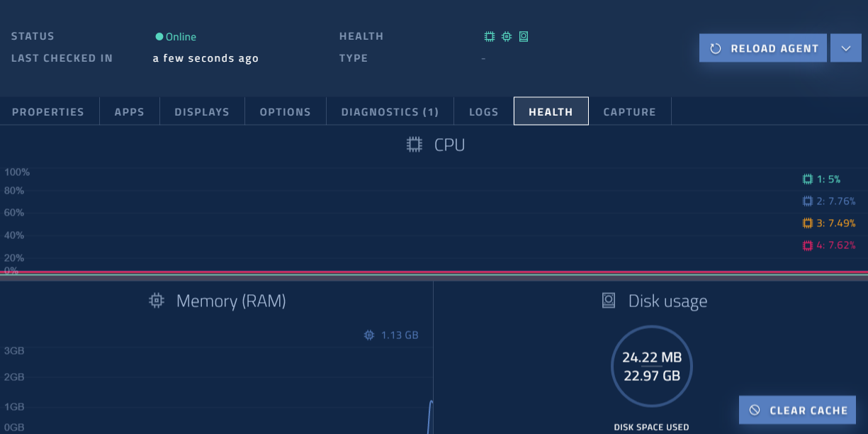
Task: Click the 1.13 GB memory legend icon
Action: coord(368,335)
